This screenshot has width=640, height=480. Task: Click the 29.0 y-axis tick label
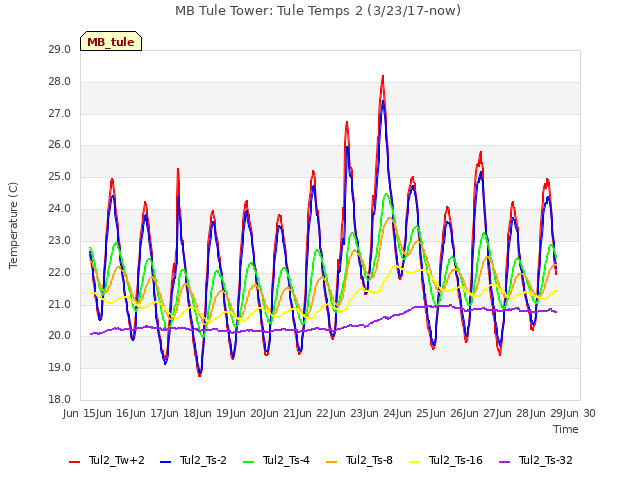coord(60,50)
